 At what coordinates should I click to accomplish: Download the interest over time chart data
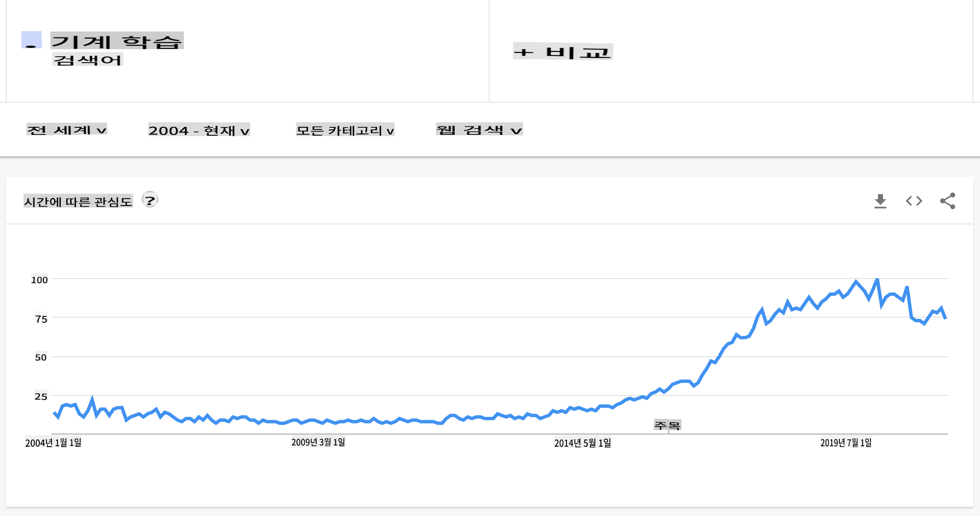880,201
